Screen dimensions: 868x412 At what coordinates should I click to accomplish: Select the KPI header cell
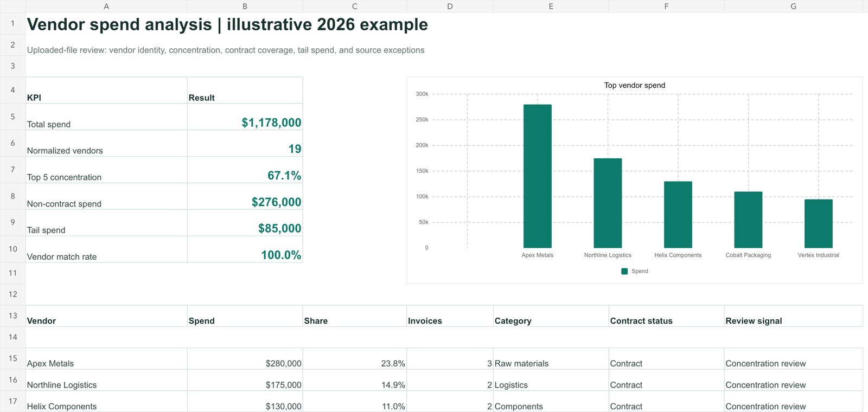106,90
